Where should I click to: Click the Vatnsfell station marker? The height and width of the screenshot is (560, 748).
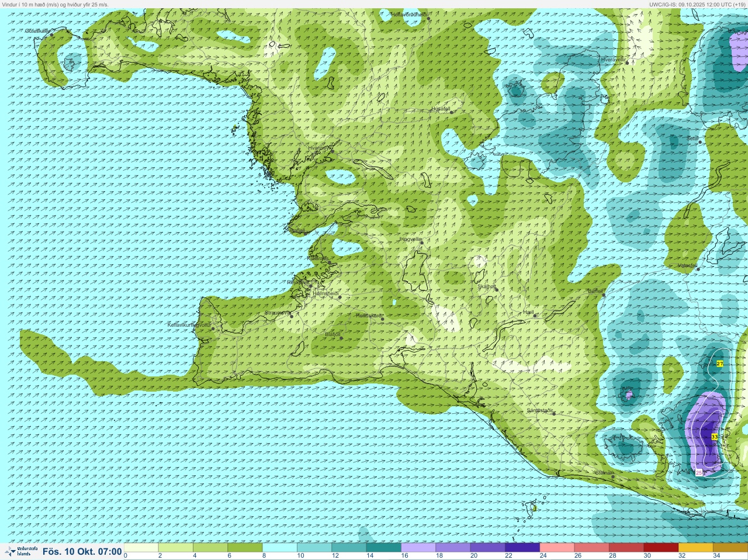[x=698, y=269]
